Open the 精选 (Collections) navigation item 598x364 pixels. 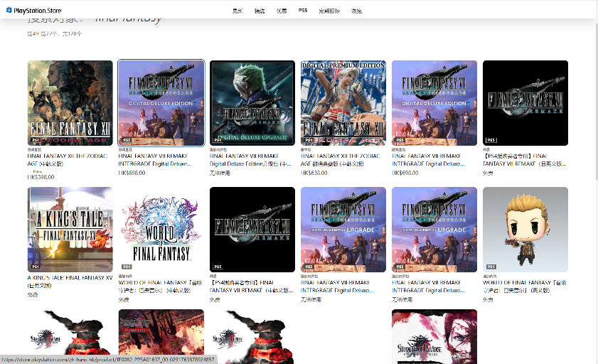point(260,11)
